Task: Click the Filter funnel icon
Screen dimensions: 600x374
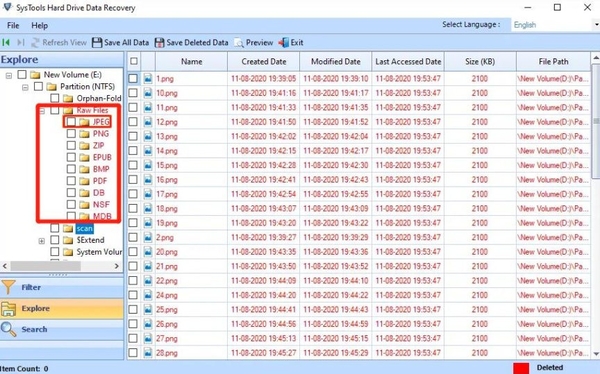Action: point(8,287)
